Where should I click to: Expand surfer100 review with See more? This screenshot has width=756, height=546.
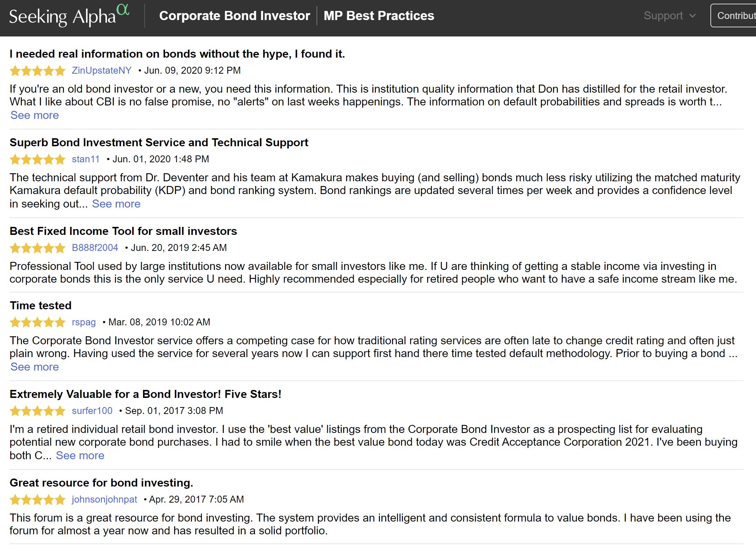point(80,456)
